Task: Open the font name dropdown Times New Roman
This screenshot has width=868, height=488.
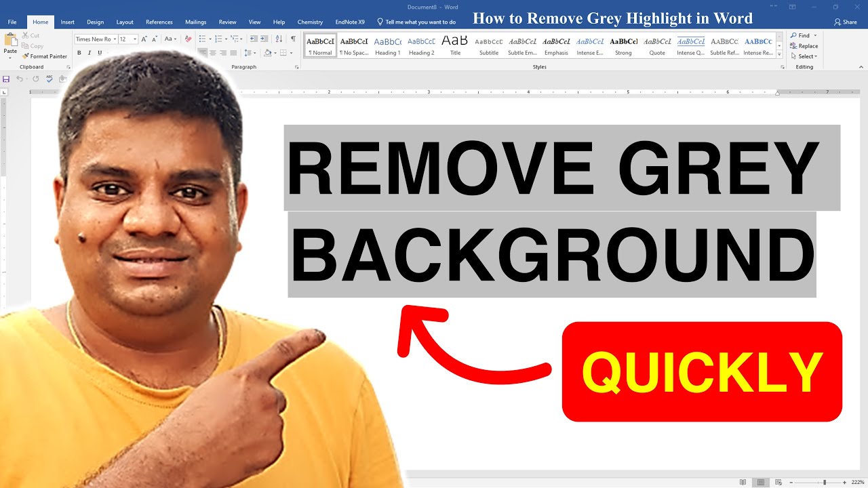Action: tap(115, 39)
